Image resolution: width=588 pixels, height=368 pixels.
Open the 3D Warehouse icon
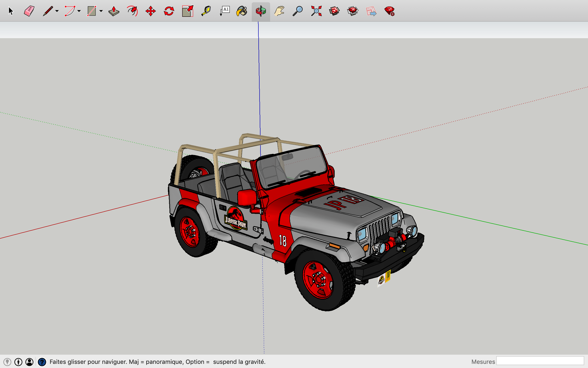[334, 11]
